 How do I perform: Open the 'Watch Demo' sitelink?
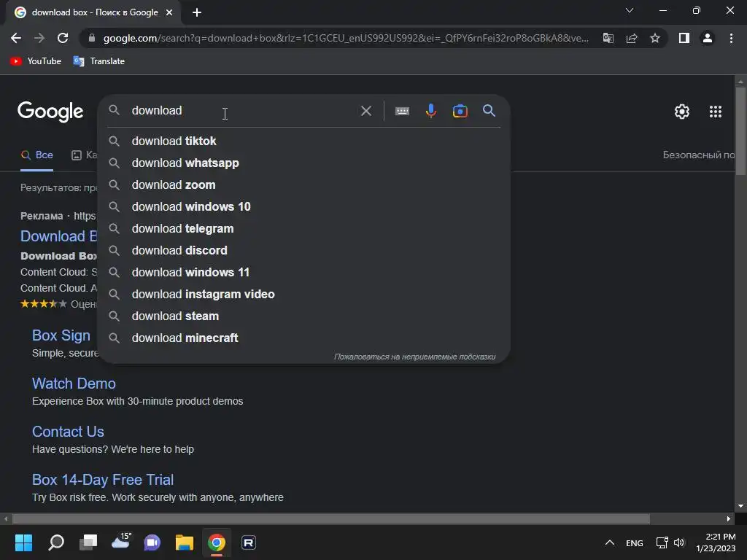coord(74,384)
